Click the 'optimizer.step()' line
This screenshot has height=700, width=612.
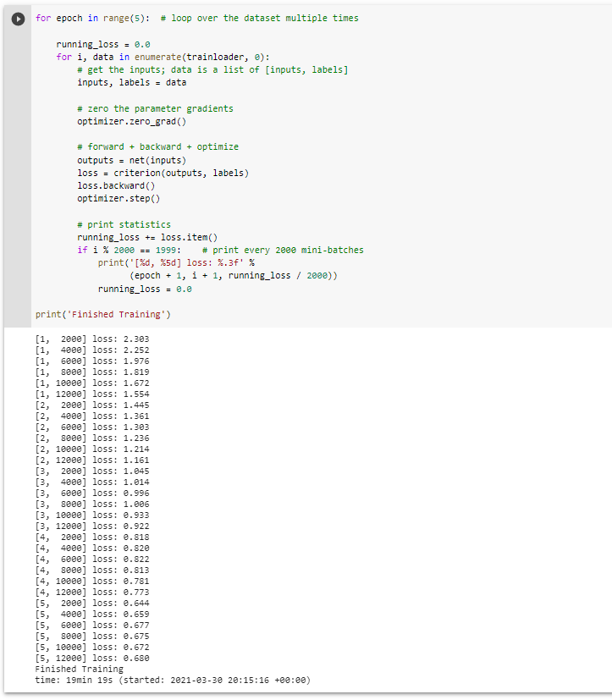pos(119,199)
